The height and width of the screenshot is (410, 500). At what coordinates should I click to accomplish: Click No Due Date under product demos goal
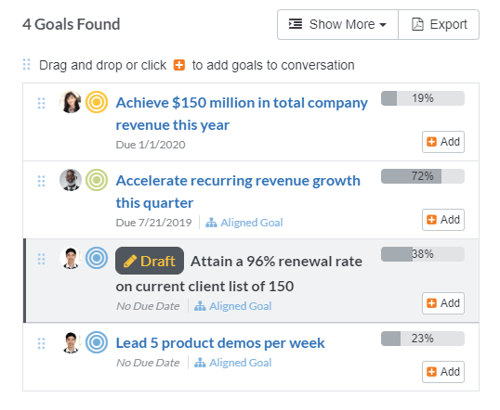click(148, 363)
